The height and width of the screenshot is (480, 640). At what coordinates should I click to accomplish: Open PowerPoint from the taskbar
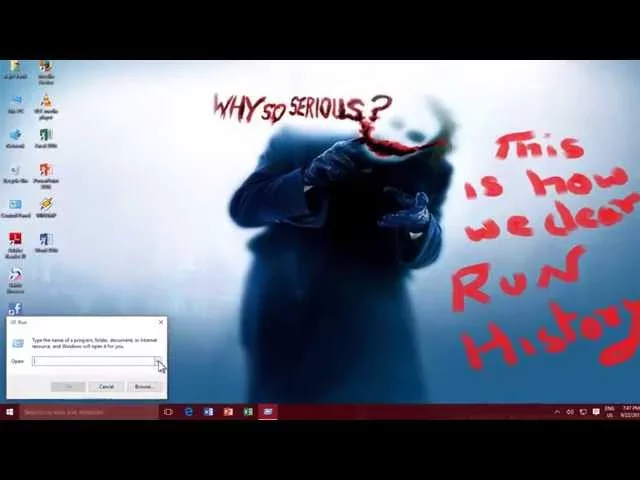point(228,412)
